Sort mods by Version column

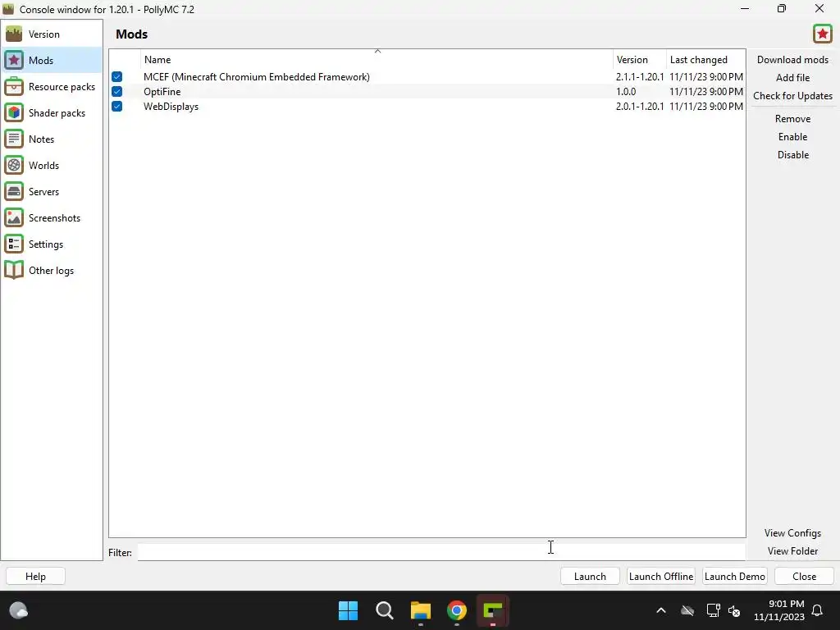coord(639,59)
